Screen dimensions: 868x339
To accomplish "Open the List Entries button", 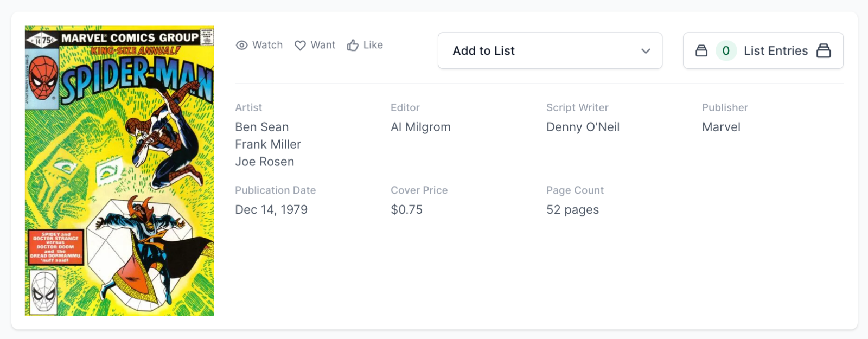I will click(x=775, y=51).
